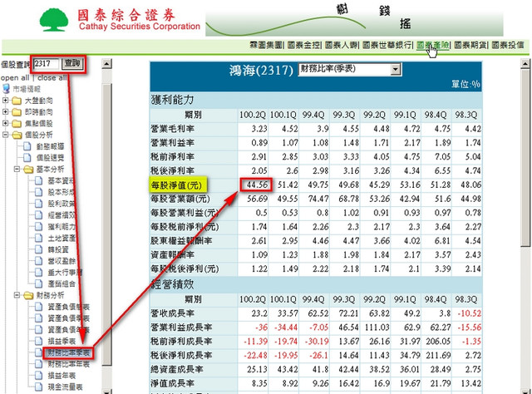Screen dimensions: 532x394
Task: Open 財務比率季表 in the tree
Action: [68, 353]
